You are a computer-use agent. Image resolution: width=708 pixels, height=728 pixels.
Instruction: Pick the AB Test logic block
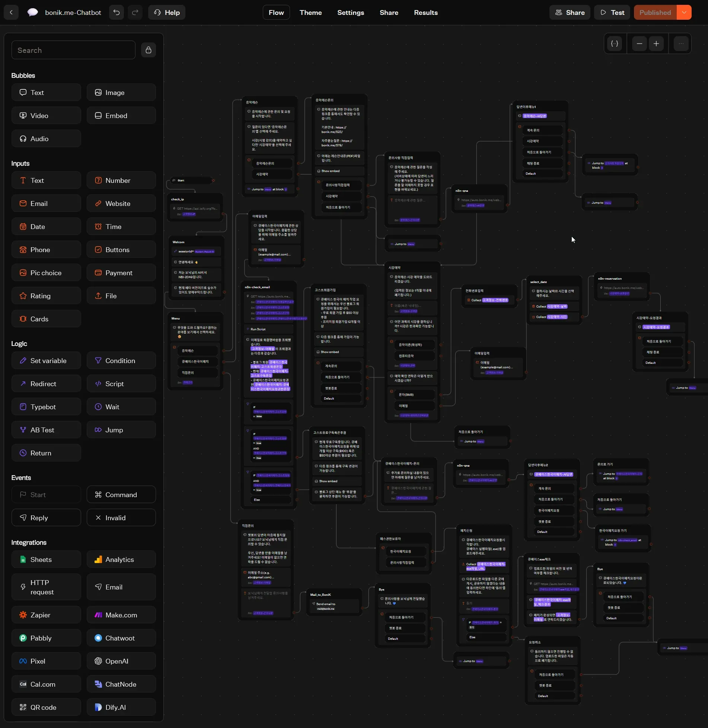click(46, 430)
